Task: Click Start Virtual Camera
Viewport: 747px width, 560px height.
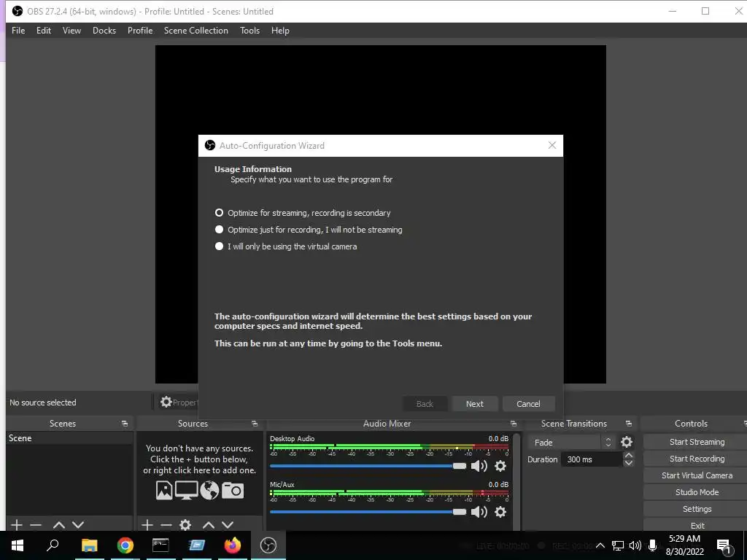Action: 697,475
